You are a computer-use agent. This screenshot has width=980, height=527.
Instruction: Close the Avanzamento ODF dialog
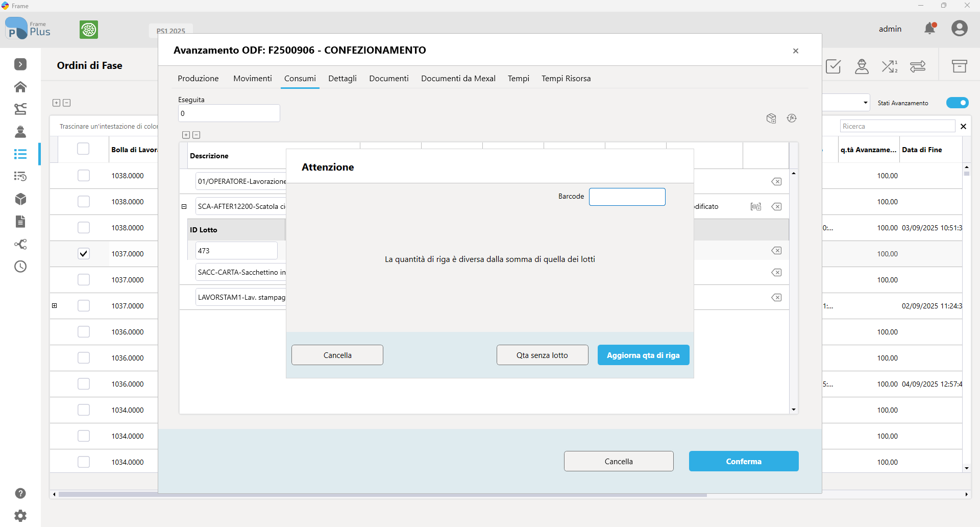pyautogui.click(x=796, y=51)
